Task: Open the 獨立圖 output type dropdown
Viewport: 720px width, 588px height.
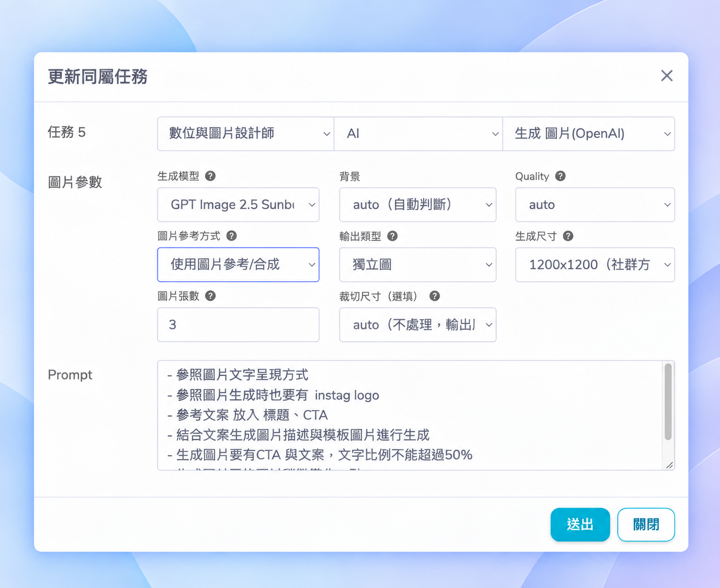Action: coord(418,265)
